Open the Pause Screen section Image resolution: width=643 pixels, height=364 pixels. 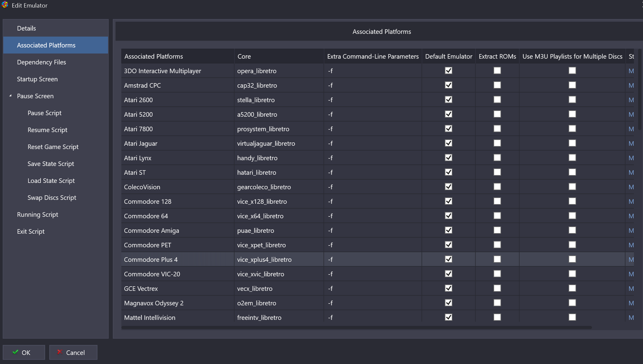point(56,96)
